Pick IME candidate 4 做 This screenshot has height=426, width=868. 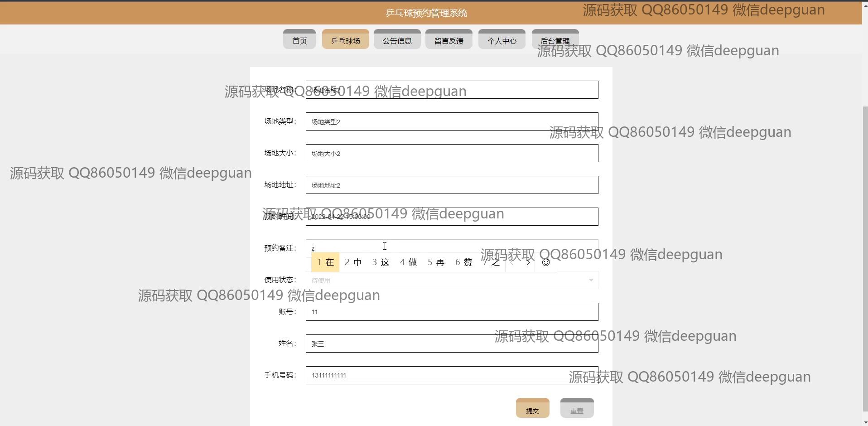(408, 262)
